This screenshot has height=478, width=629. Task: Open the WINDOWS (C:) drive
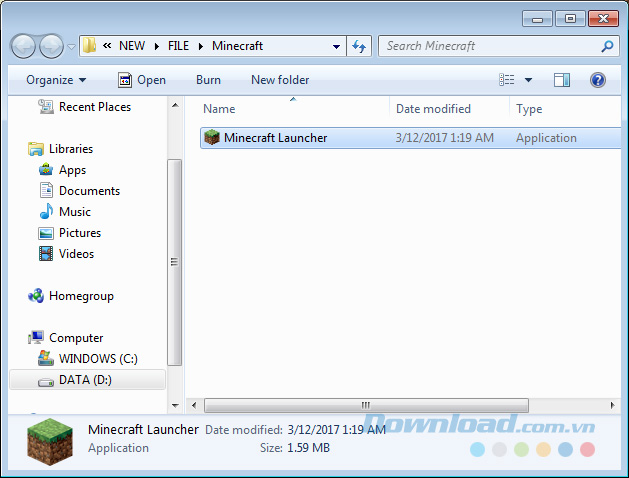pyautogui.click(x=98, y=358)
